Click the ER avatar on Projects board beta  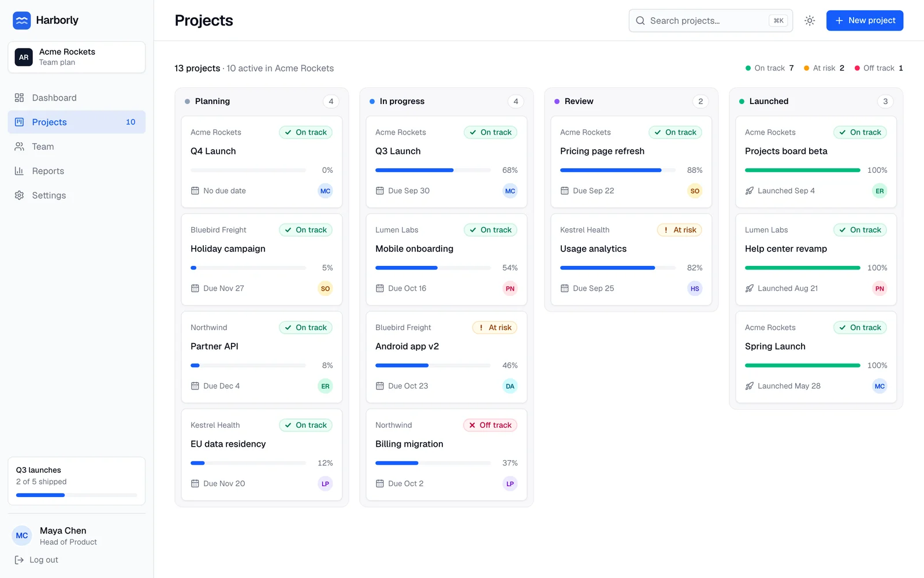coord(880,191)
